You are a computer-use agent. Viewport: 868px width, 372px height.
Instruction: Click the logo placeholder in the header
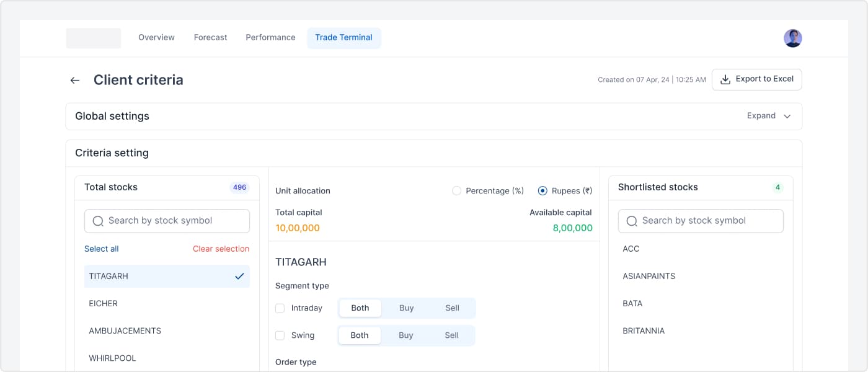click(94, 38)
